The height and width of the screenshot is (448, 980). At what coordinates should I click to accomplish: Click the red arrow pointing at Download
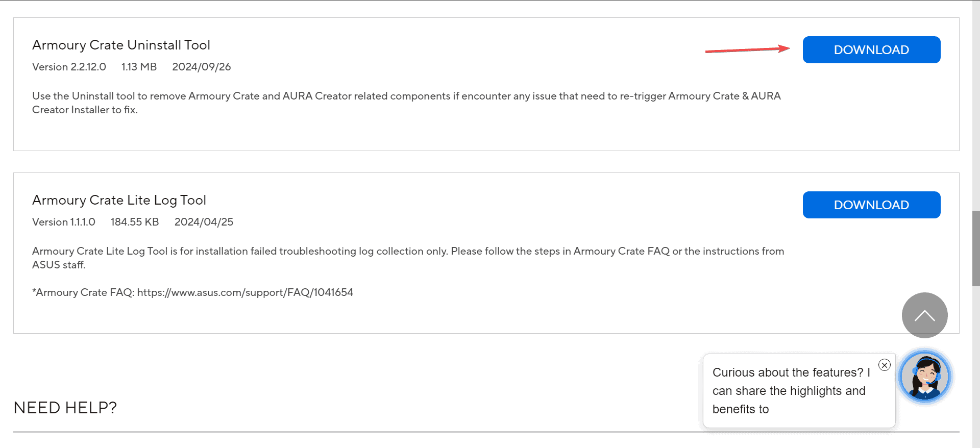747,49
